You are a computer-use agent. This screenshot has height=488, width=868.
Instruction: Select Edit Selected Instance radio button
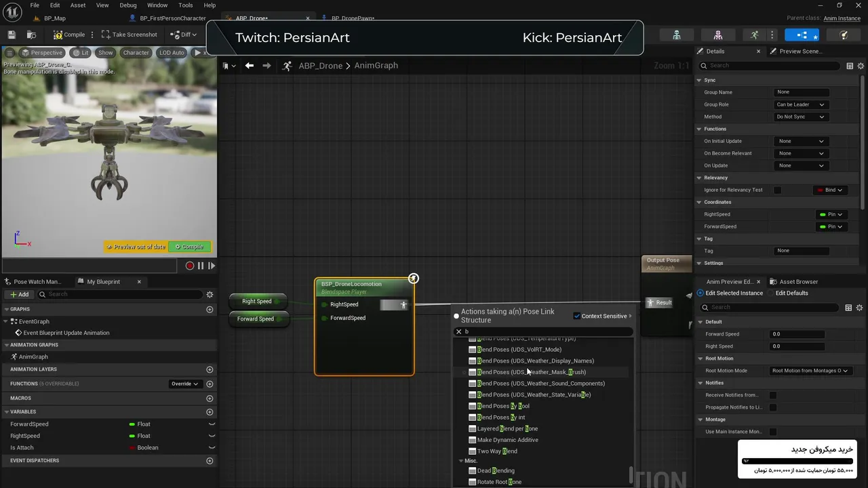[701, 293]
